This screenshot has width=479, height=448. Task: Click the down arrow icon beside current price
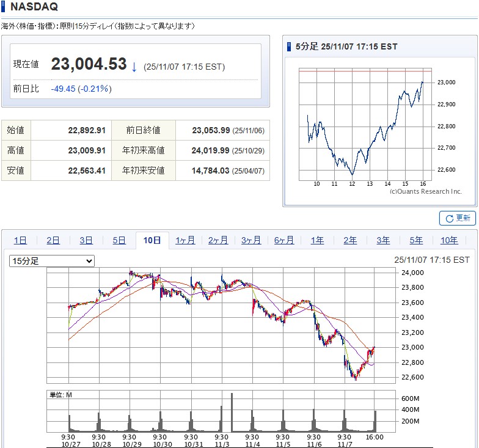[x=134, y=66]
